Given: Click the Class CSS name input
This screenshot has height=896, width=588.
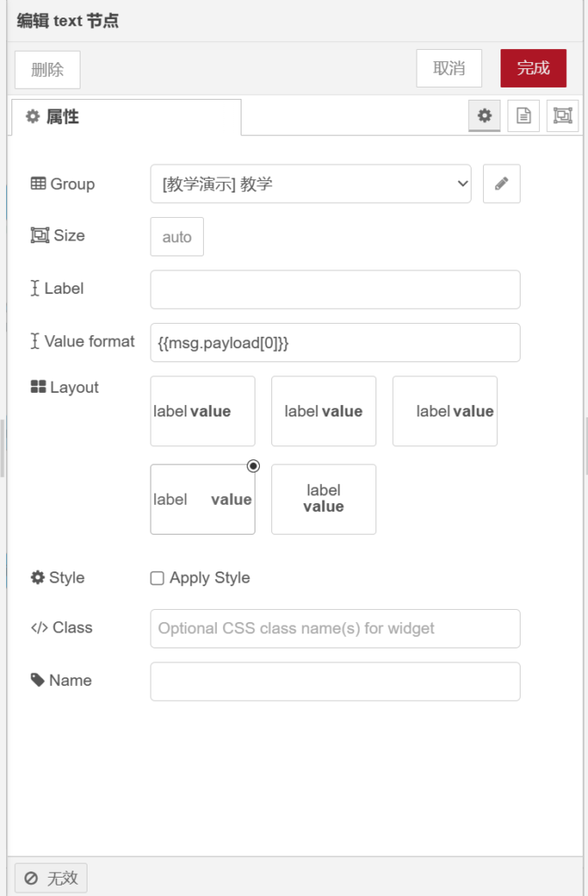Looking at the screenshot, I should [335, 628].
